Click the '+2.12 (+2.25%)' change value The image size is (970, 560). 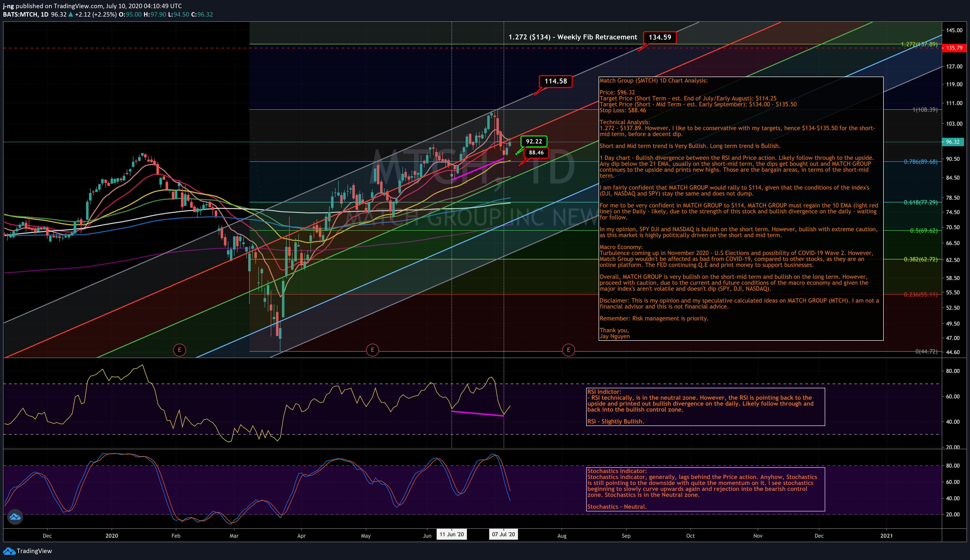point(96,14)
